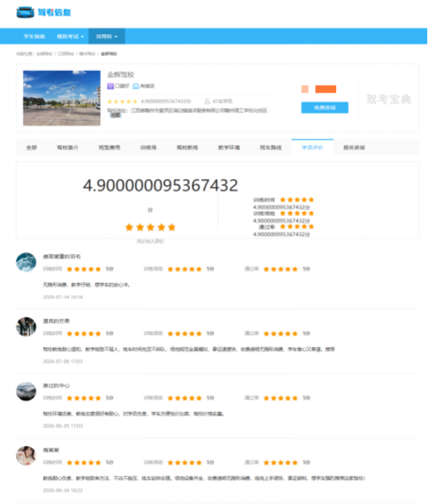This screenshot has width=428, height=504.
Task: Open 学车指南 in navigation bar
Action: [34, 36]
